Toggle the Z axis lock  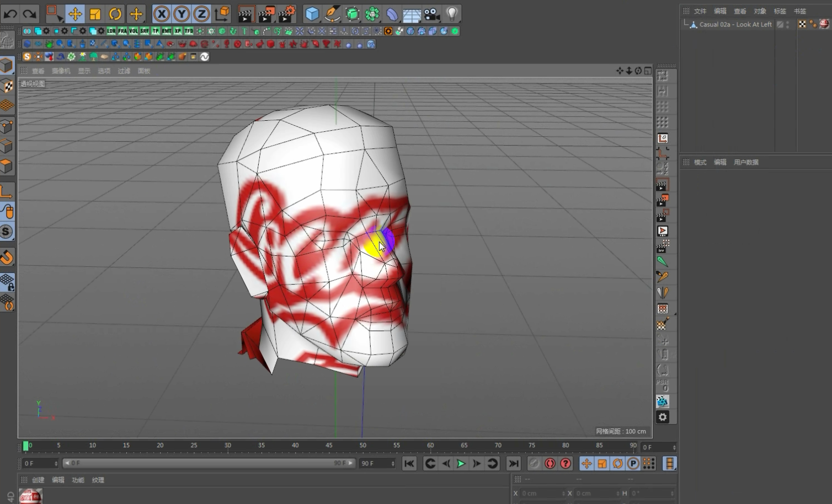(x=201, y=14)
